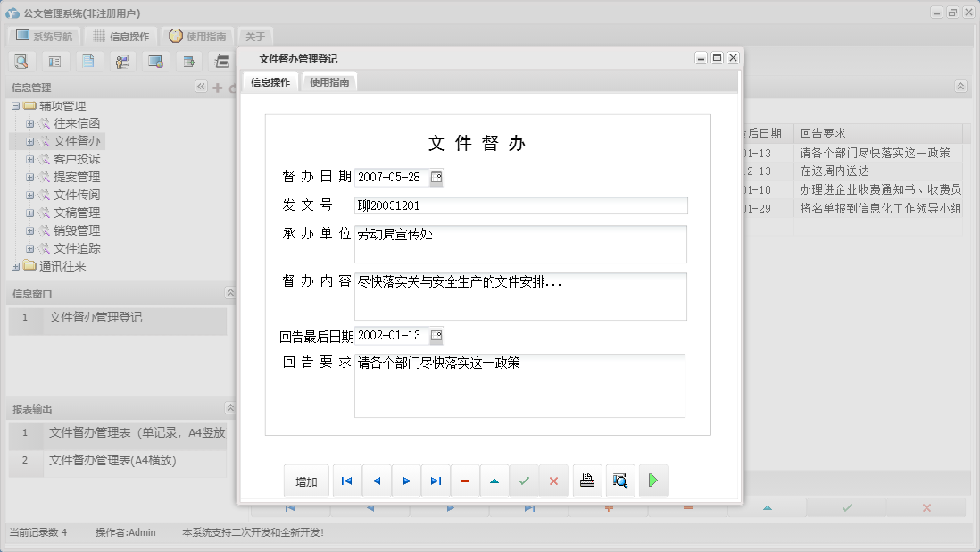Screen dimensions: 980x552
Task: Click the 增加 button to add a record
Action: pos(306,481)
